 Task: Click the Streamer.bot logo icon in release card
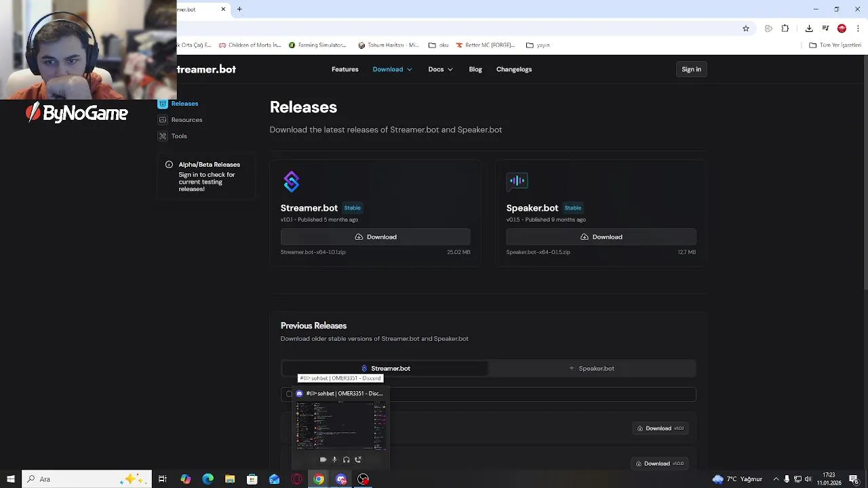click(x=292, y=181)
